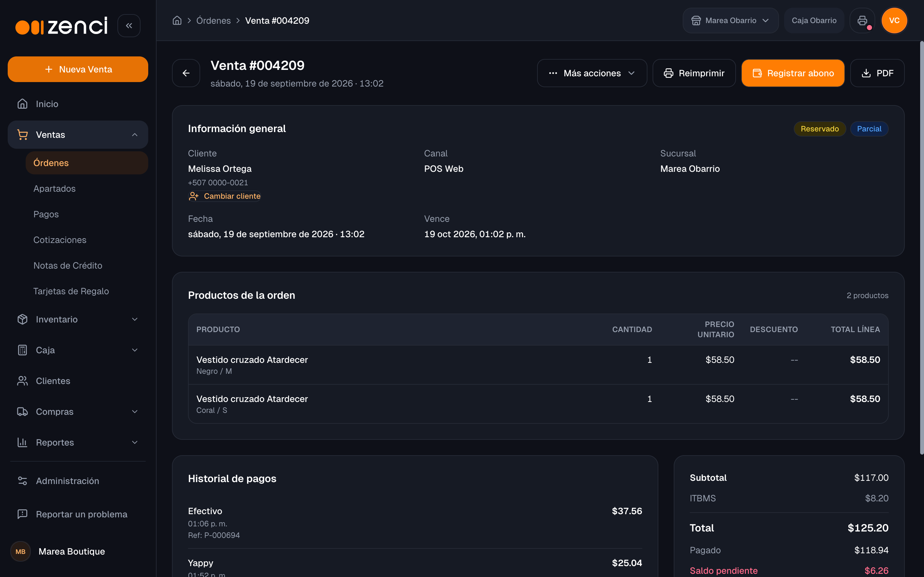Open Administración settings icon in sidebar
The image size is (924, 577).
[x=22, y=481]
